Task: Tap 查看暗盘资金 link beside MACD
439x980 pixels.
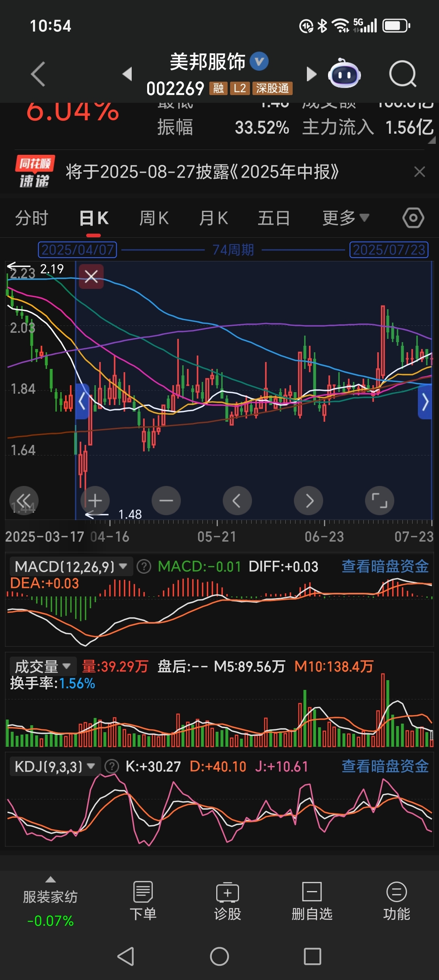Action: (x=385, y=566)
